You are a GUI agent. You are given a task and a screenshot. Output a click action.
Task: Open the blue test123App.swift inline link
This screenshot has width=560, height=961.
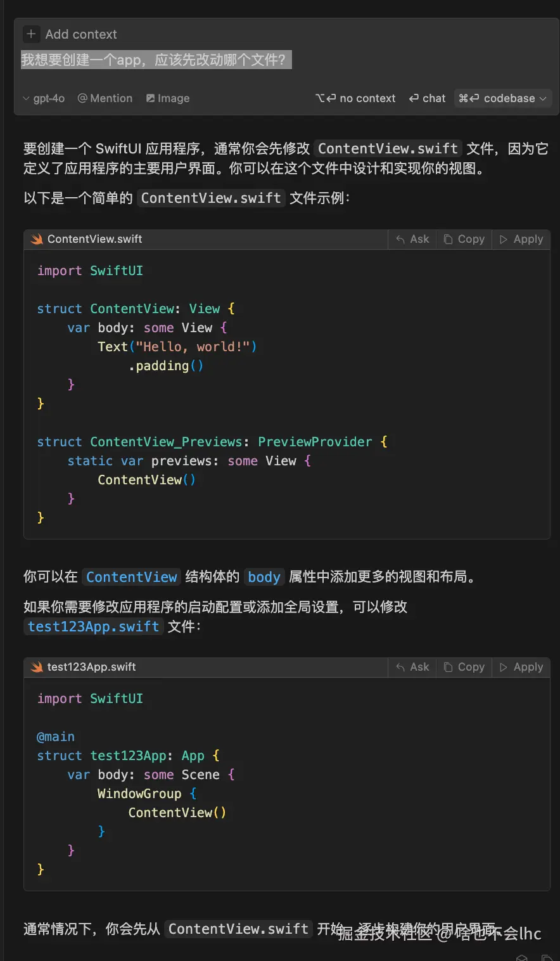(93, 626)
